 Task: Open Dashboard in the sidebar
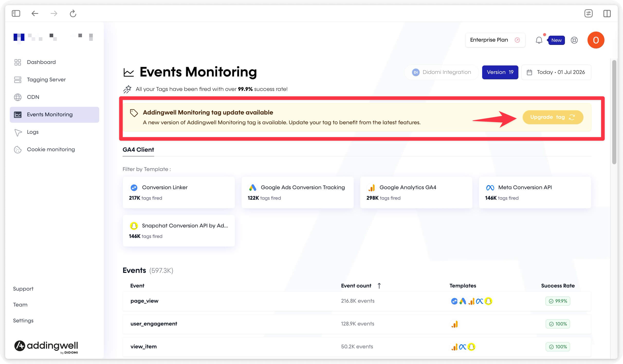tap(54, 62)
